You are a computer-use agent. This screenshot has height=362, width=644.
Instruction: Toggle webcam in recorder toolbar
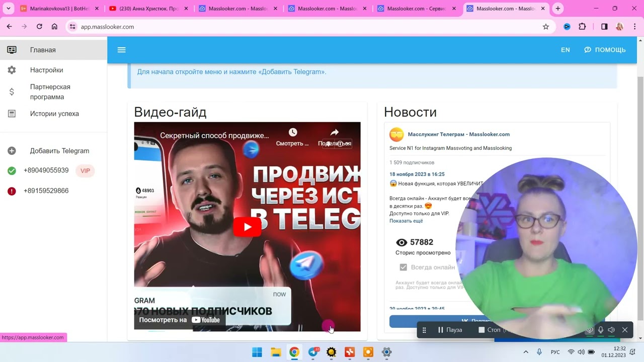click(x=589, y=330)
